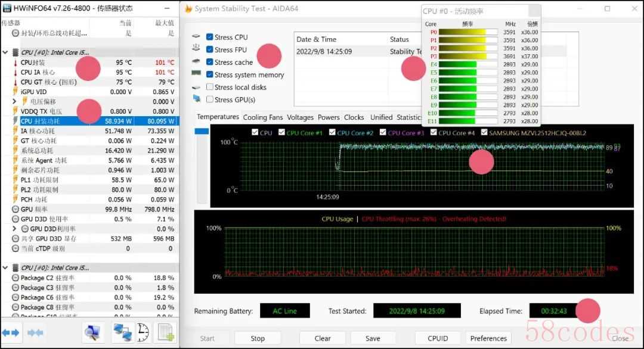Click the Preferences button
The width and height of the screenshot is (644, 349).
point(488,338)
